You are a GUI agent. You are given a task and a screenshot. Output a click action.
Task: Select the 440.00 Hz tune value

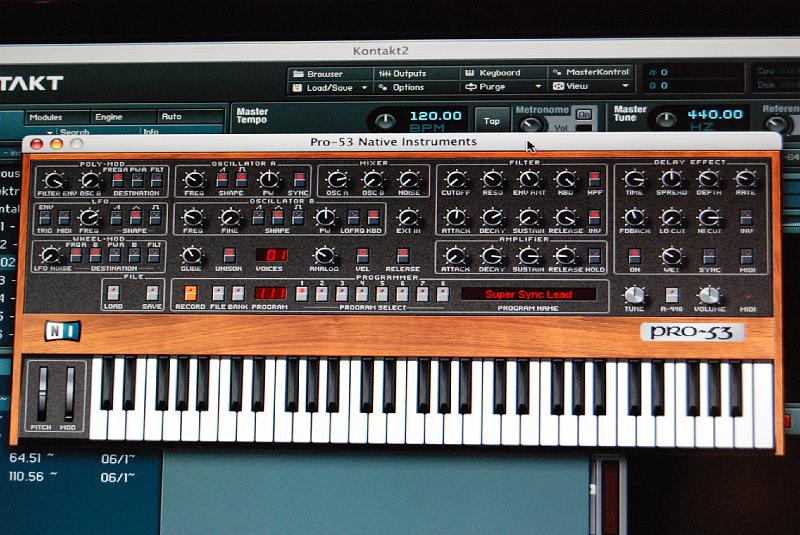(x=715, y=114)
